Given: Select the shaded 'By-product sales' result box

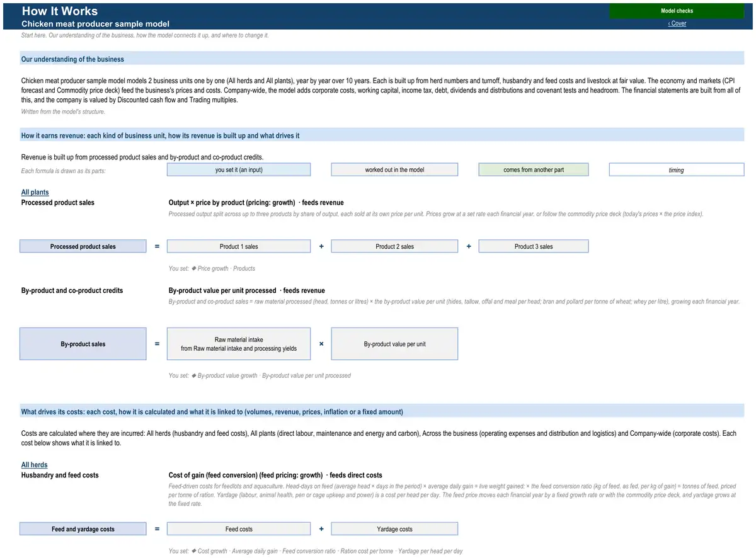Looking at the screenshot, I should click(x=83, y=344).
